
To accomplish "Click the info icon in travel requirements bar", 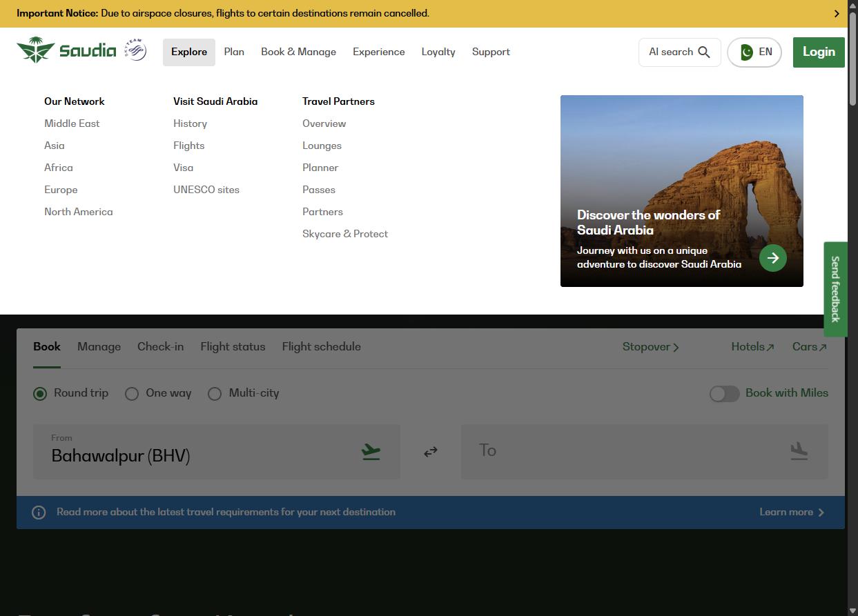I will click(x=39, y=513).
